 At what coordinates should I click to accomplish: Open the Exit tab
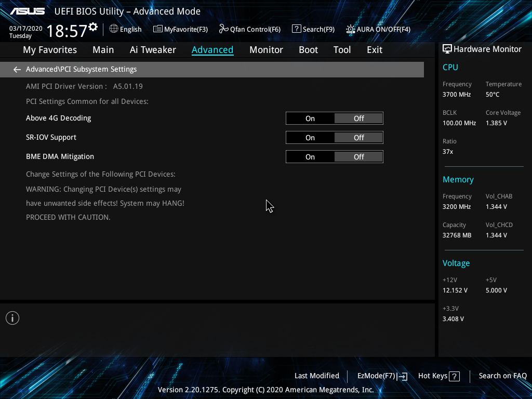[x=375, y=50]
